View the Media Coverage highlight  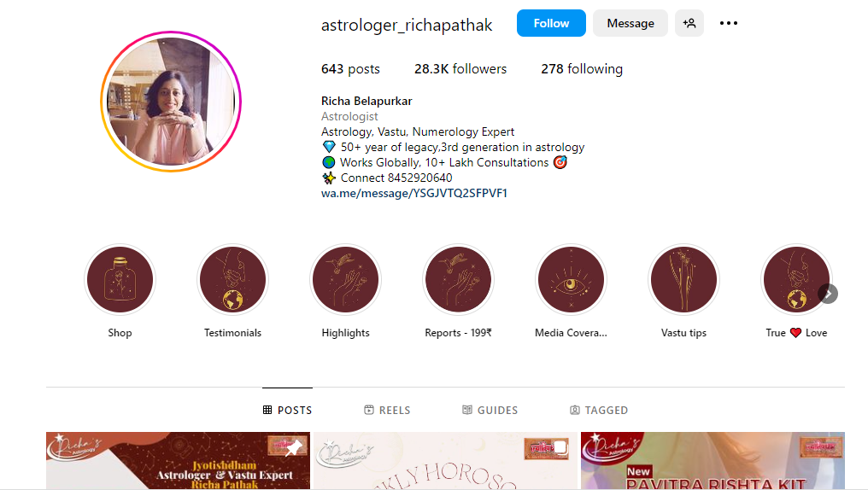pos(571,280)
